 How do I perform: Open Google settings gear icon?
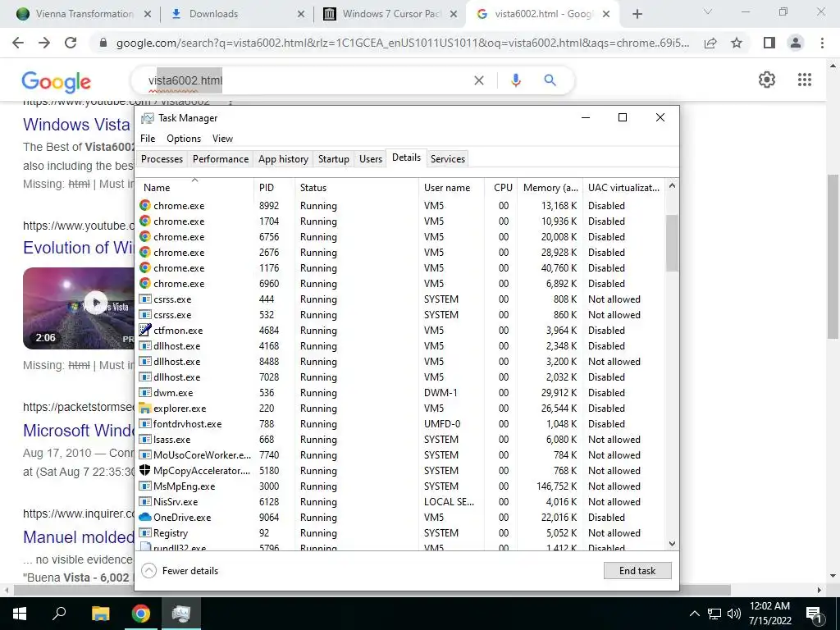point(767,80)
